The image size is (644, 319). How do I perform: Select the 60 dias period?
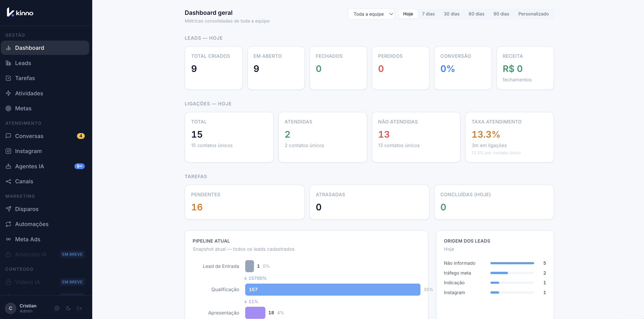[x=476, y=14]
